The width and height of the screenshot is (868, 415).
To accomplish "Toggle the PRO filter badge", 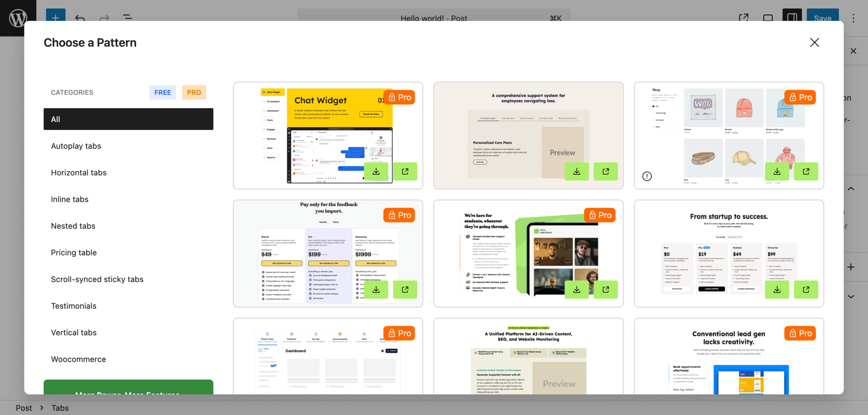I will [x=194, y=92].
